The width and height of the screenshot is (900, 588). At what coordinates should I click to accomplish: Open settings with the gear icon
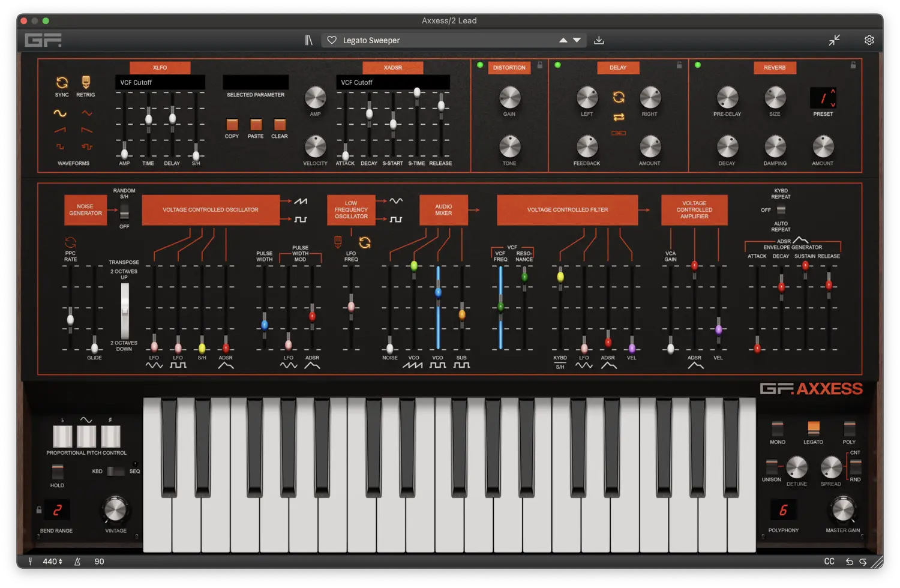(x=869, y=40)
